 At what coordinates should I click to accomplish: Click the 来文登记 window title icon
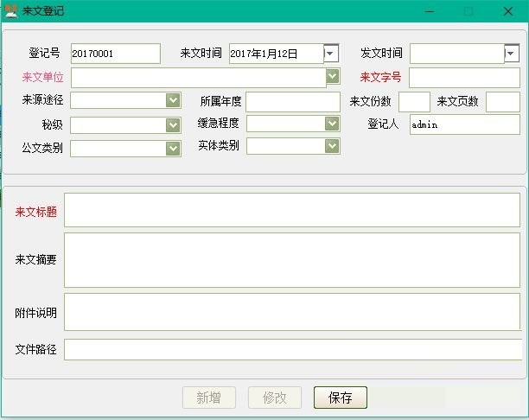tap(10, 11)
